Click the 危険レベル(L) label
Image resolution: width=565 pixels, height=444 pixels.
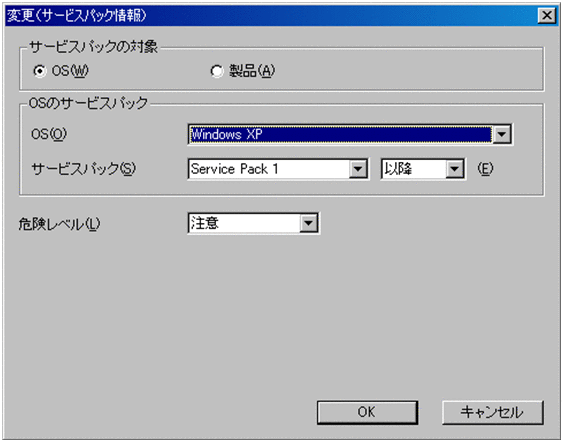click(x=59, y=224)
